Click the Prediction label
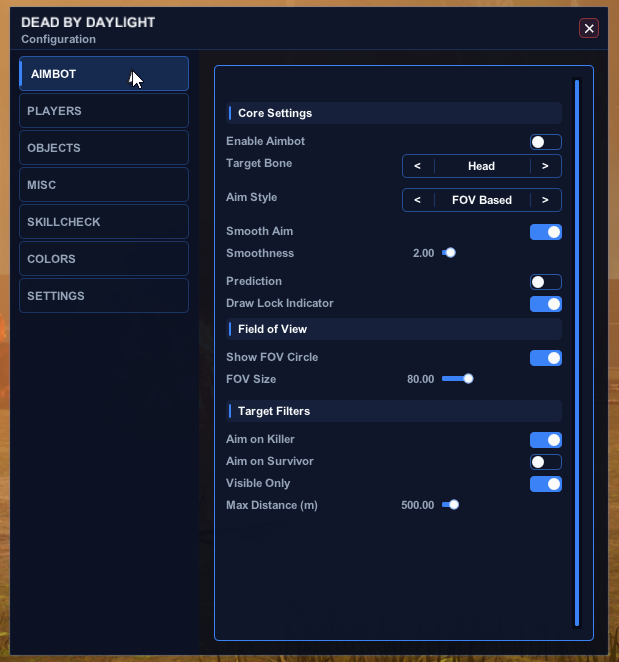 point(254,281)
